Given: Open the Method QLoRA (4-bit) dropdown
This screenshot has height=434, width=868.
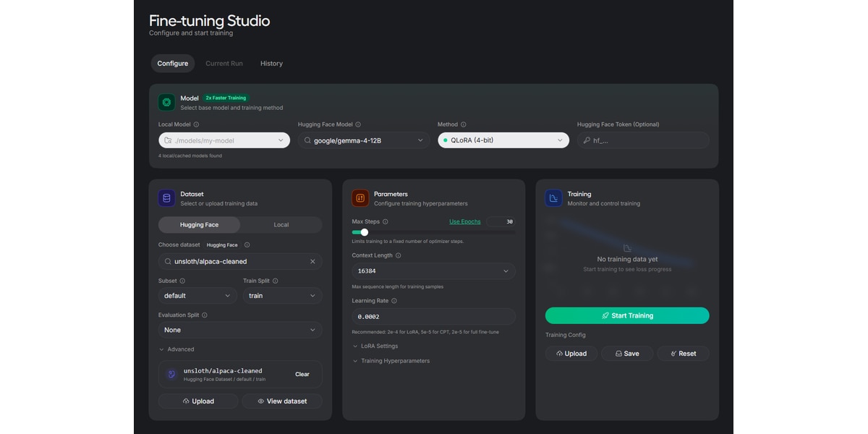Looking at the screenshot, I should (503, 140).
